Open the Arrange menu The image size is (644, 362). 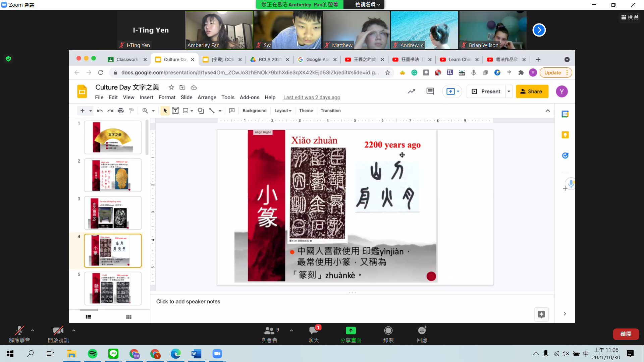coord(207,97)
